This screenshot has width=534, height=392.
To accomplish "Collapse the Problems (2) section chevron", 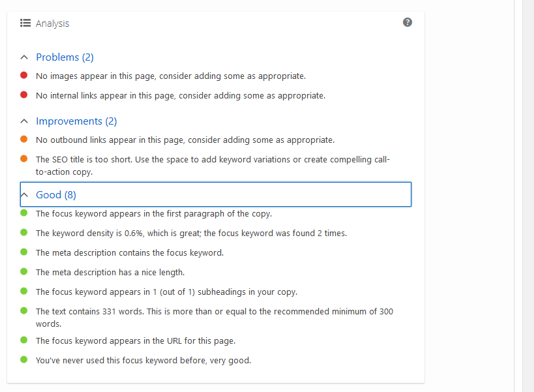I will (24, 57).
